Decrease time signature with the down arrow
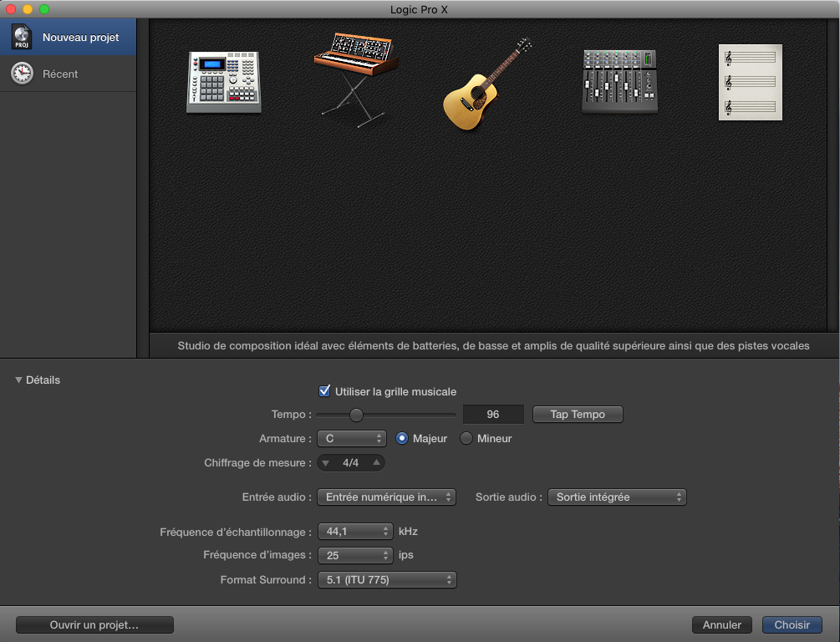The width and height of the screenshot is (840, 642). point(326,463)
